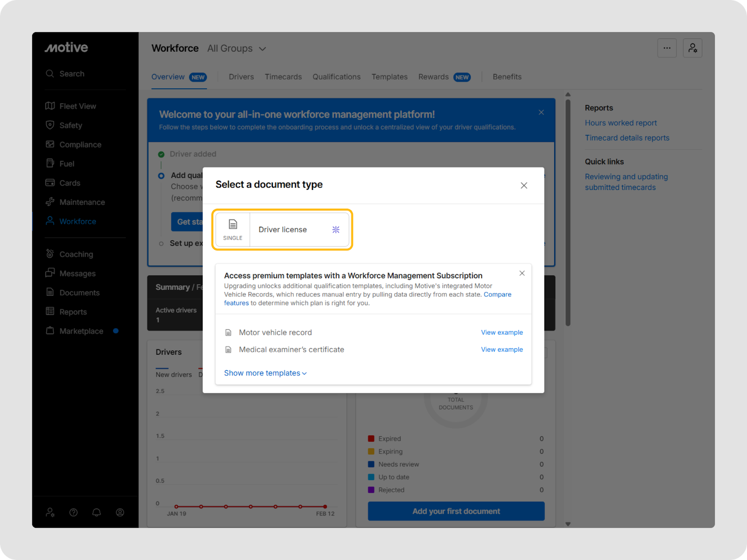Click the help question mark icon

tap(73, 512)
